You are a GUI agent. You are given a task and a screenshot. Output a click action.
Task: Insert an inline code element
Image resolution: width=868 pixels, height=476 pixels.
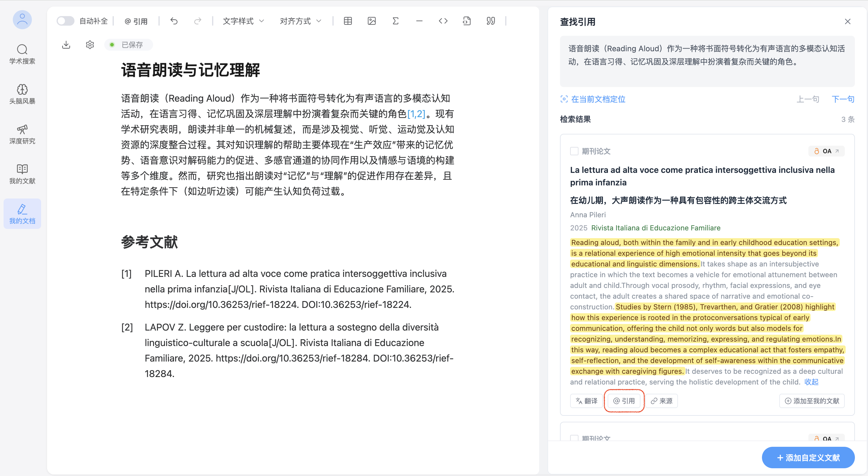coord(443,21)
